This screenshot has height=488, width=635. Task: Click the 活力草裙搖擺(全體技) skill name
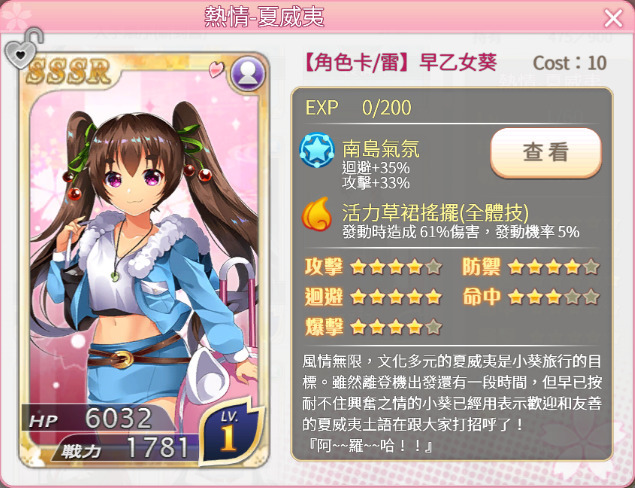[435, 212]
